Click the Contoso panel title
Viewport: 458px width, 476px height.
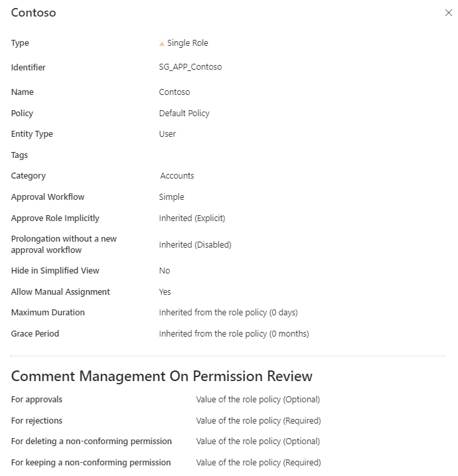click(33, 13)
